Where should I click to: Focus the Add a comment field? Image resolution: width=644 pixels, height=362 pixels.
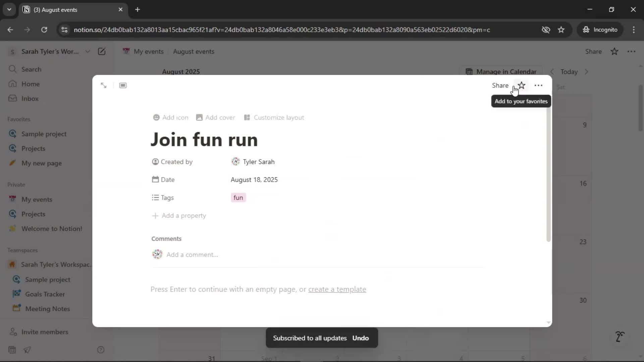click(x=192, y=255)
